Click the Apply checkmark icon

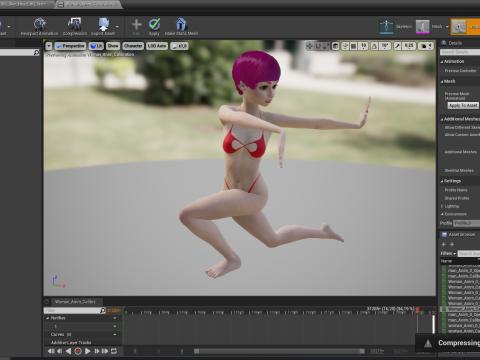pos(154,24)
